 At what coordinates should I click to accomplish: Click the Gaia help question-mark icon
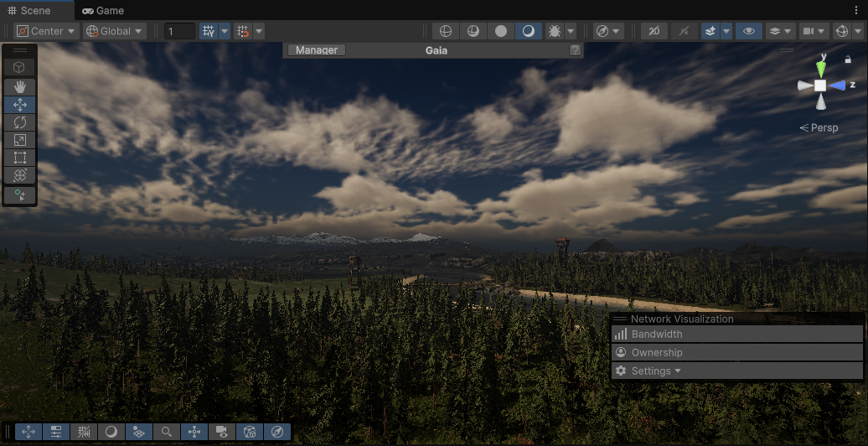point(575,50)
